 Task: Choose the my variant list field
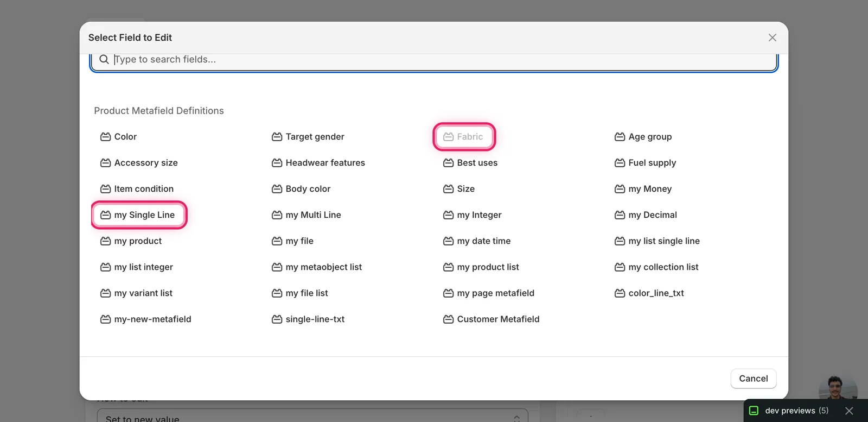[137, 293]
